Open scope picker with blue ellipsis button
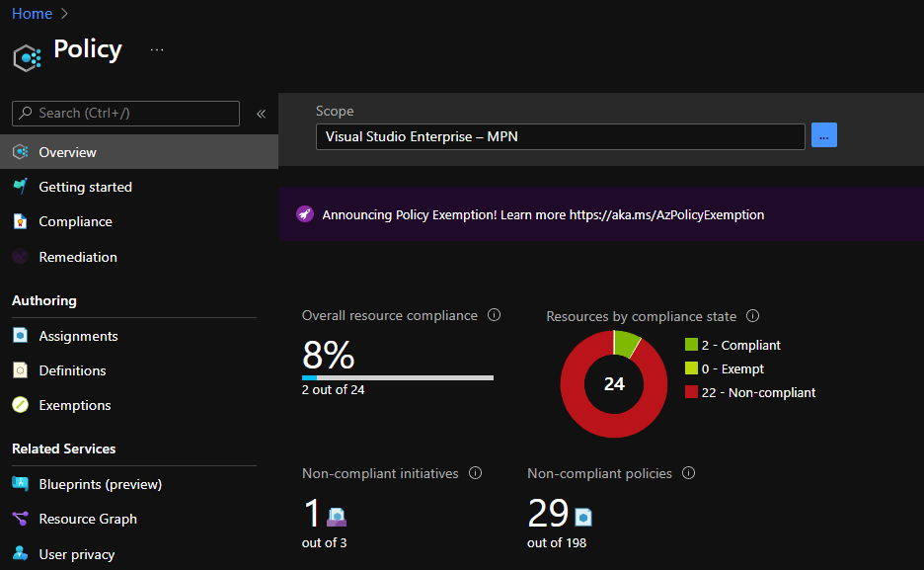 click(x=823, y=136)
